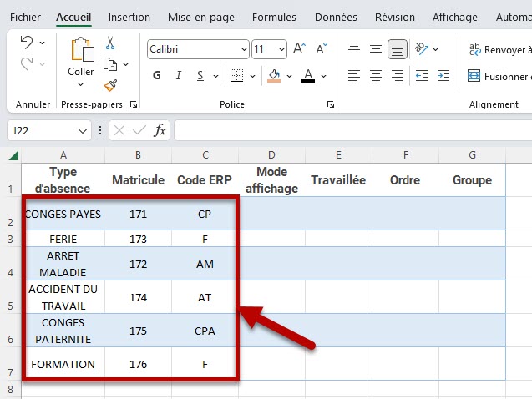Screen dimensions: 532x399
Task: Switch to the Formules tab
Action: [x=274, y=17]
